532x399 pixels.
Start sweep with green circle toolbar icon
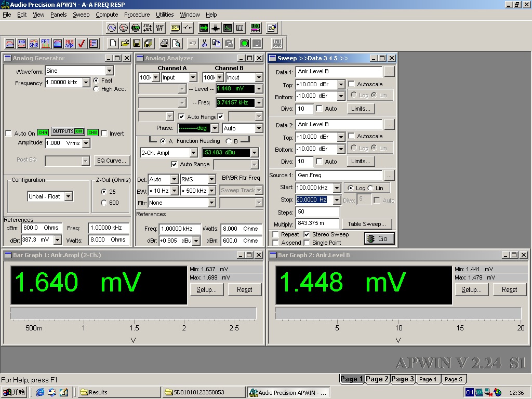pyautogui.click(x=245, y=44)
